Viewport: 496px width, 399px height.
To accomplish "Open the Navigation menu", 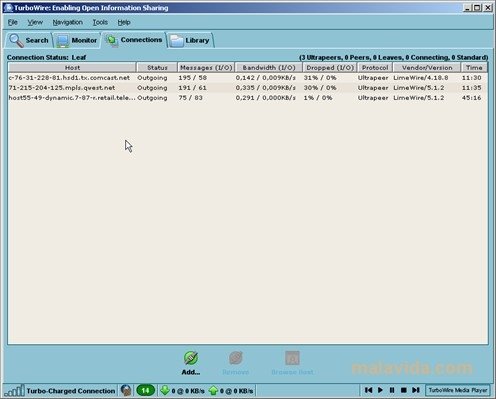I will 68,22.
